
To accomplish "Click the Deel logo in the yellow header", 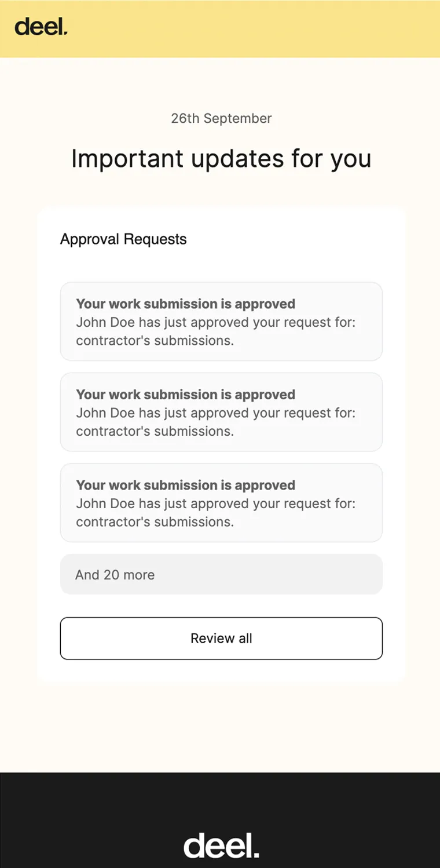I will (41, 27).
